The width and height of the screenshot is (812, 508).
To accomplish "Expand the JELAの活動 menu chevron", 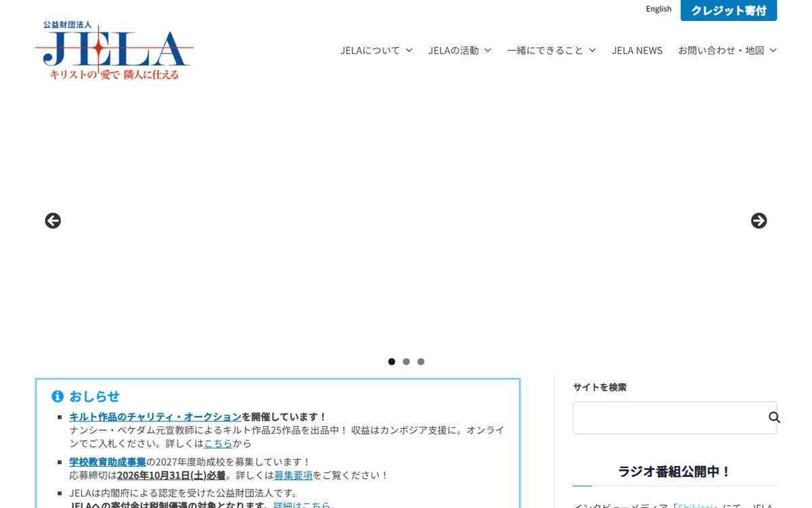I will [x=488, y=50].
